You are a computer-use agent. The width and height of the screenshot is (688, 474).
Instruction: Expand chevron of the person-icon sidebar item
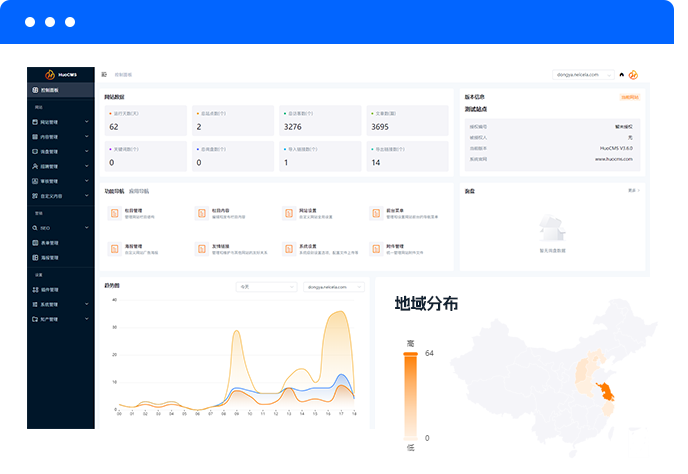point(86,166)
